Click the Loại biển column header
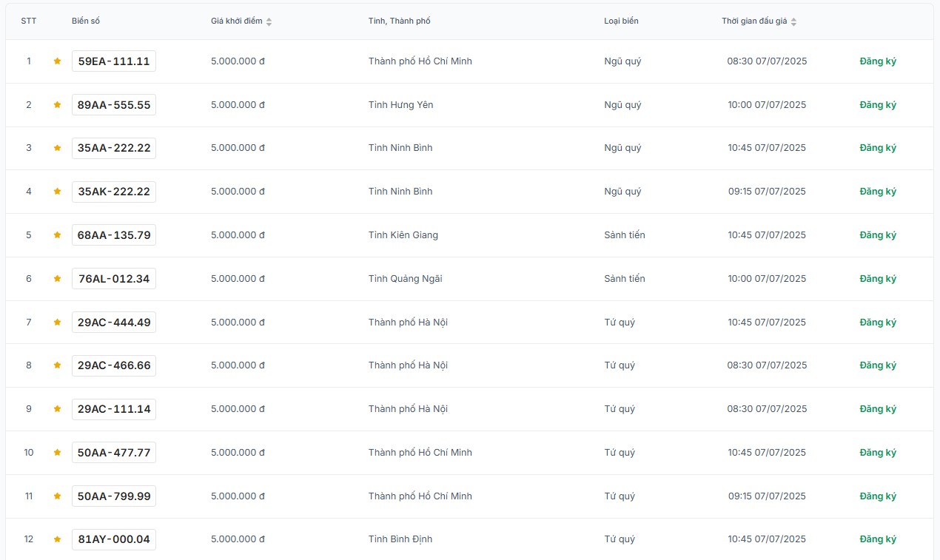The width and height of the screenshot is (940, 560). [x=621, y=21]
